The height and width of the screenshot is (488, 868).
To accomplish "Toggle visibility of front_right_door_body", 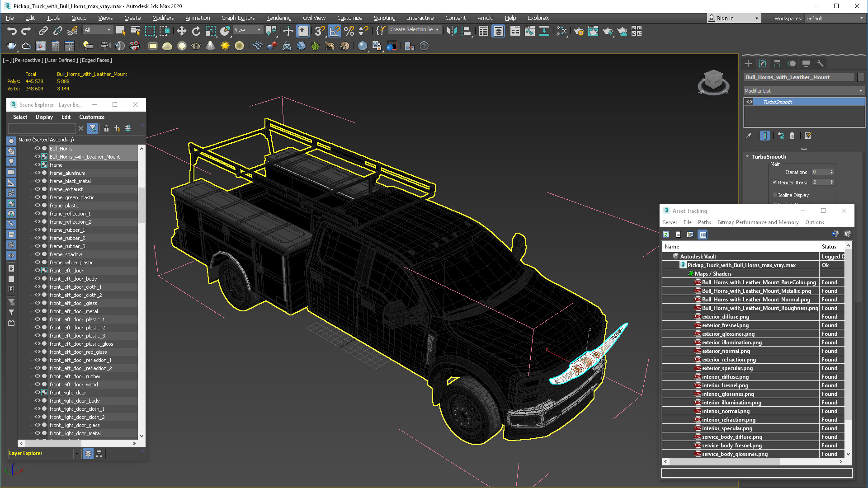I will coord(38,400).
